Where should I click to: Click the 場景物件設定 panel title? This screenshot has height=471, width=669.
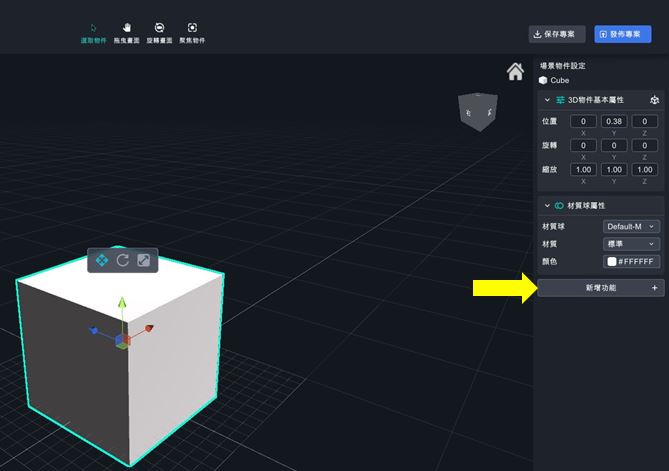pyautogui.click(x=562, y=66)
